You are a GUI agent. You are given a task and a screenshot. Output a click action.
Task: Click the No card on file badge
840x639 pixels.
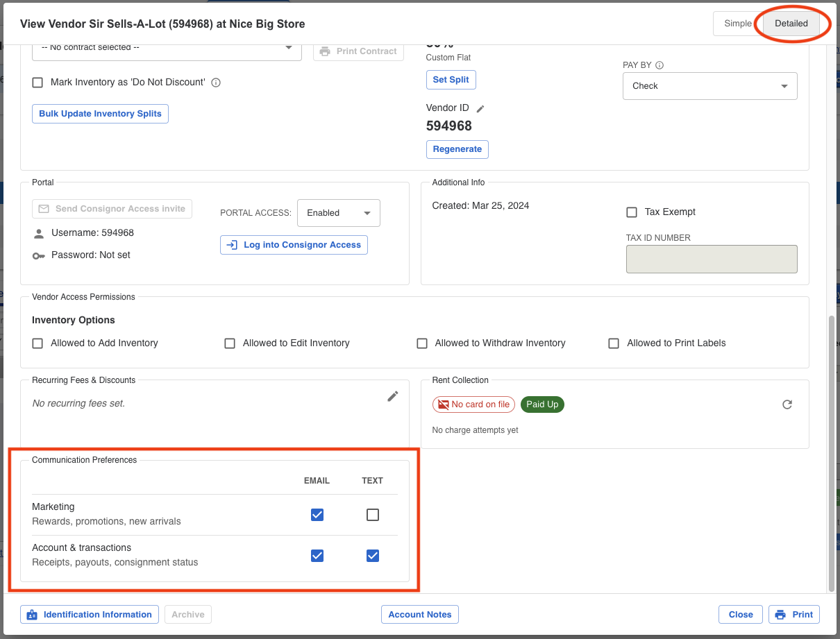tap(473, 404)
